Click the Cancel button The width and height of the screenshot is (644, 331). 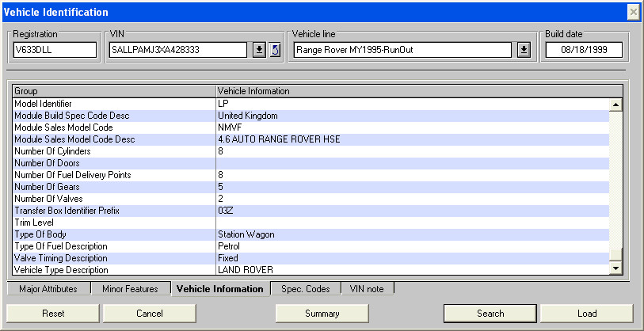click(150, 314)
